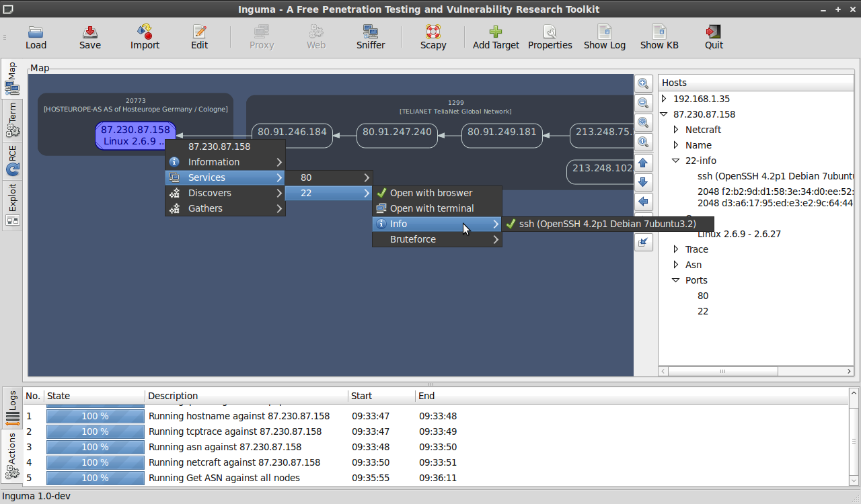Sort by the End column header
The width and height of the screenshot is (861, 504).
coord(632,396)
